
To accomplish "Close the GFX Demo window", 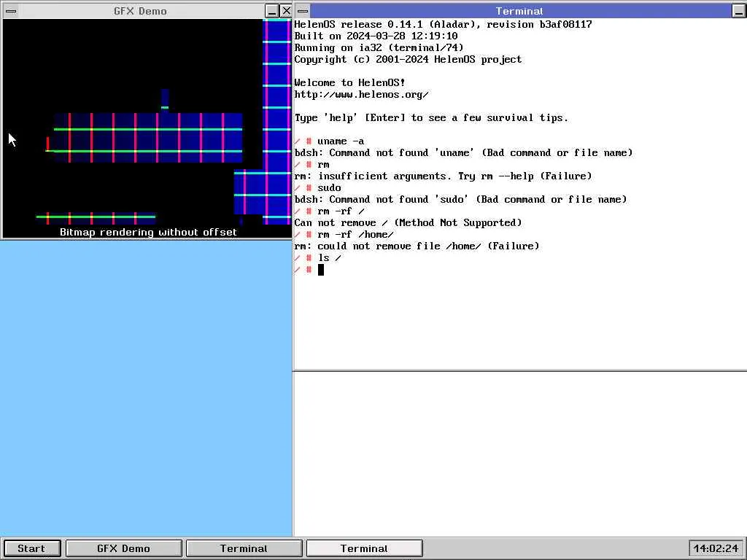I will point(286,11).
